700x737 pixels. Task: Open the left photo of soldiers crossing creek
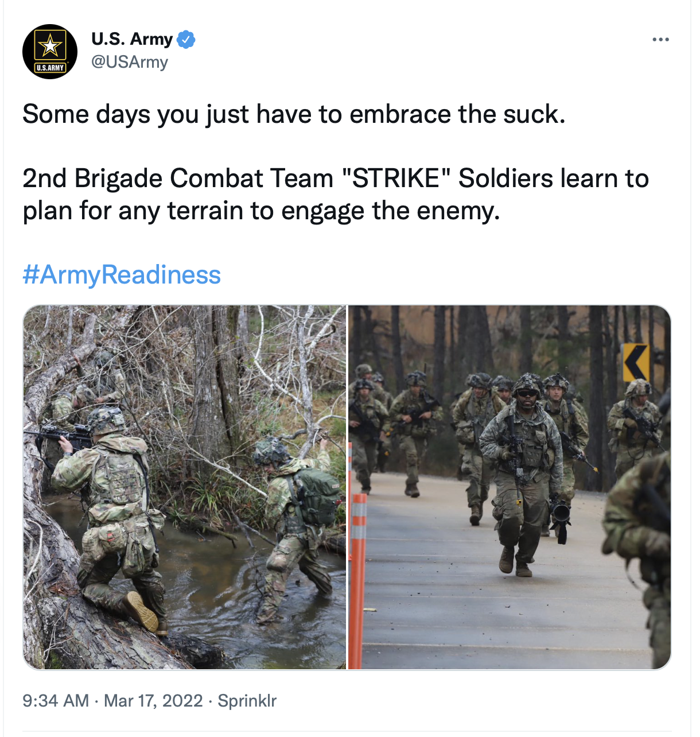point(184,487)
